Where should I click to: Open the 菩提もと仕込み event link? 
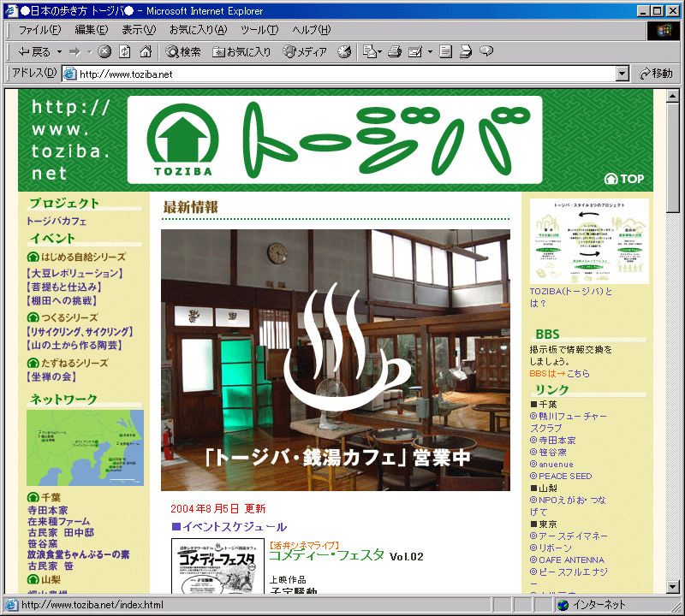pos(63,287)
